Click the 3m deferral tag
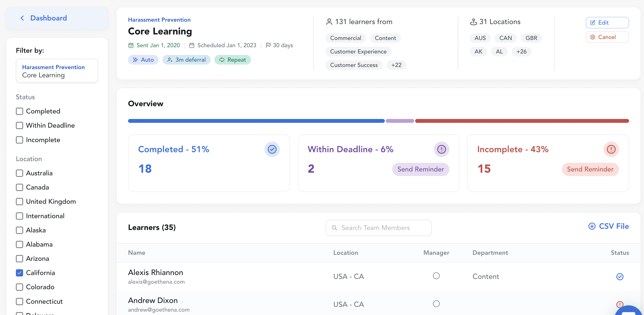This screenshot has height=315, width=644. point(187,60)
